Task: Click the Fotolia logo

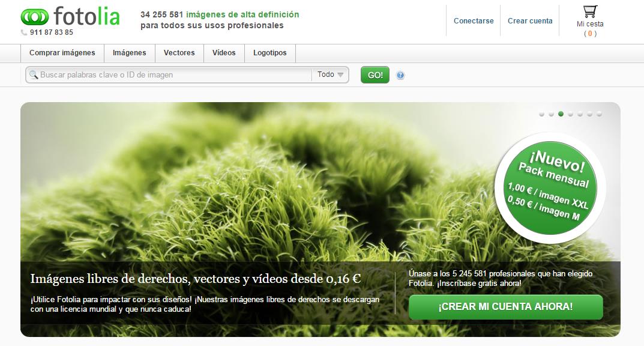Action: 70,16
